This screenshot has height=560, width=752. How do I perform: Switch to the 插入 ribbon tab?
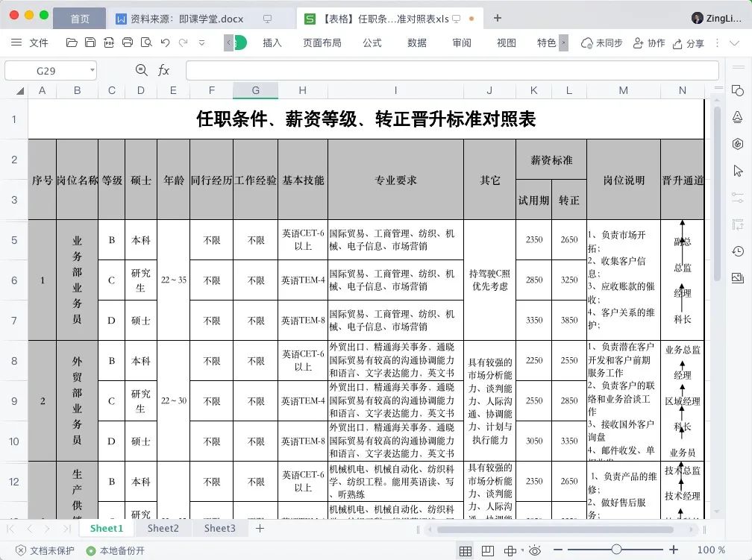pos(272,43)
